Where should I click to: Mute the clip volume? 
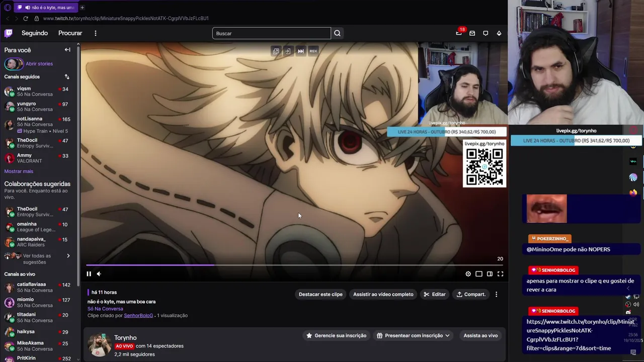(99, 274)
